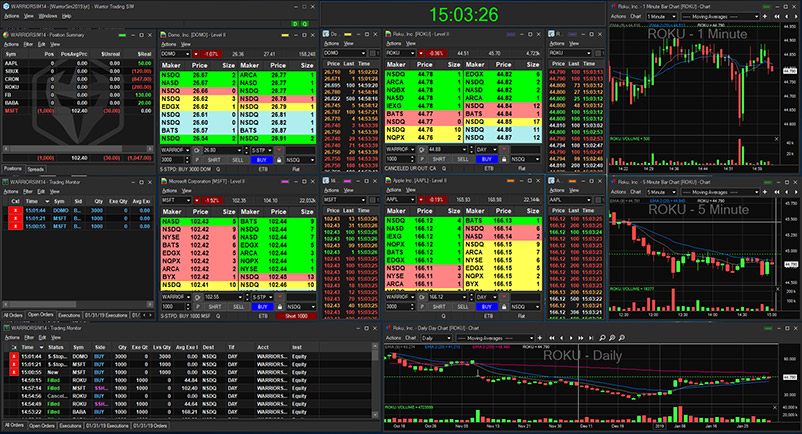Cancel the 15:01:44 DOMO order with red X
This screenshot has width=802, height=434.
pyautogui.click(x=15, y=210)
